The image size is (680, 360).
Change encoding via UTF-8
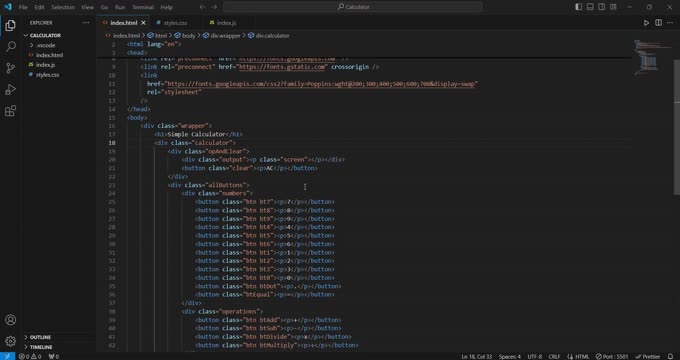pos(535,357)
